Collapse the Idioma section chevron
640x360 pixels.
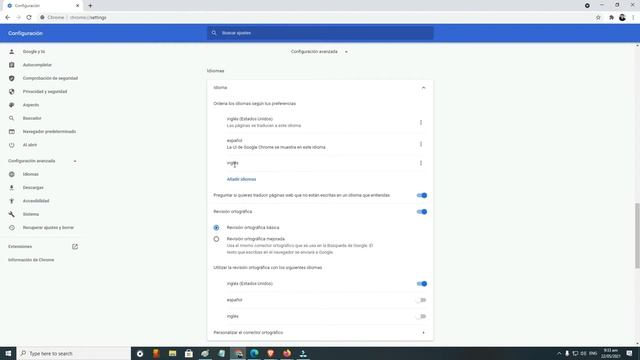pos(423,88)
